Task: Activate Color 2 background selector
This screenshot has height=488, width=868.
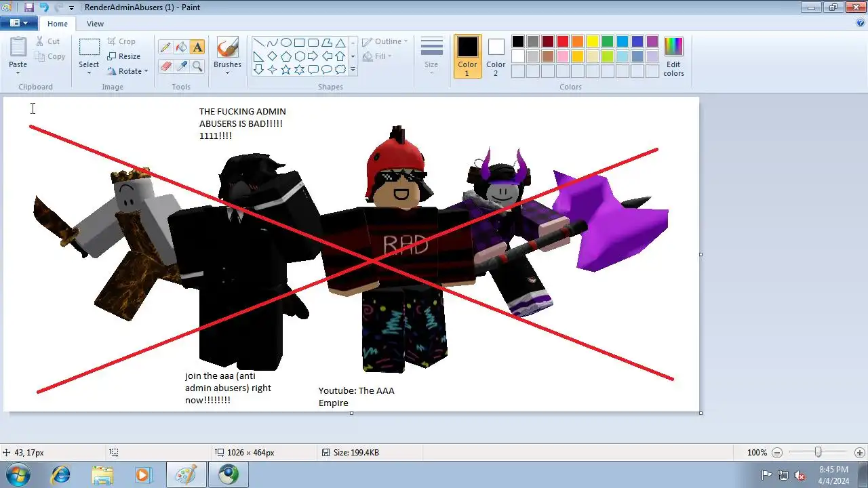Action: [x=496, y=56]
